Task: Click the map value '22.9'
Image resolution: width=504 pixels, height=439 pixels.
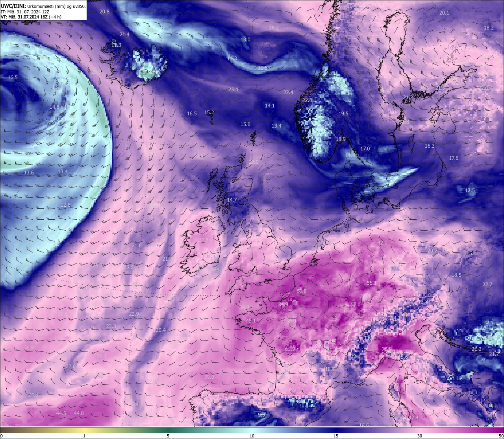Action: coord(134,314)
